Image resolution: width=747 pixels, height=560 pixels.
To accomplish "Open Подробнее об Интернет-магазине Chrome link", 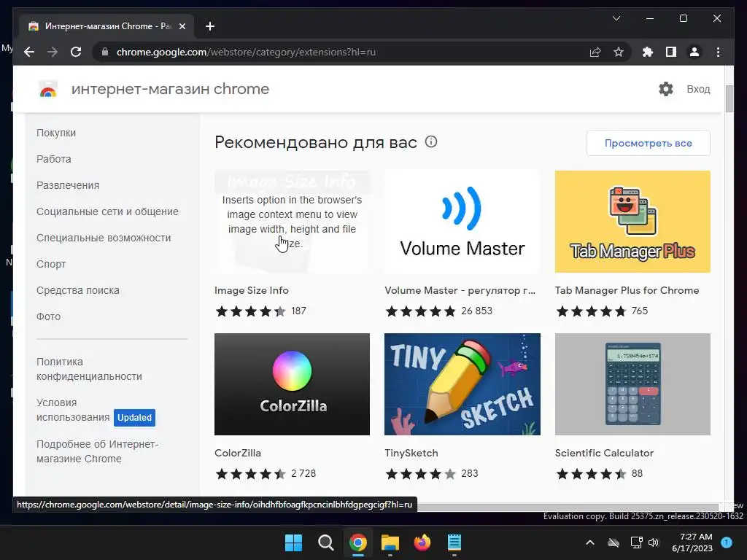I will tap(98, 451).
